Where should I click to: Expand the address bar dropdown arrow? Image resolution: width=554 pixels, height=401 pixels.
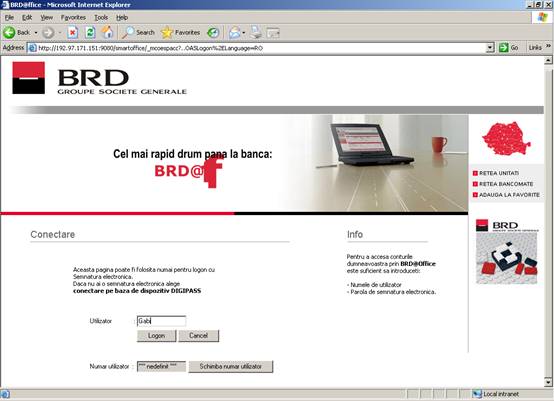click(490, 48)
